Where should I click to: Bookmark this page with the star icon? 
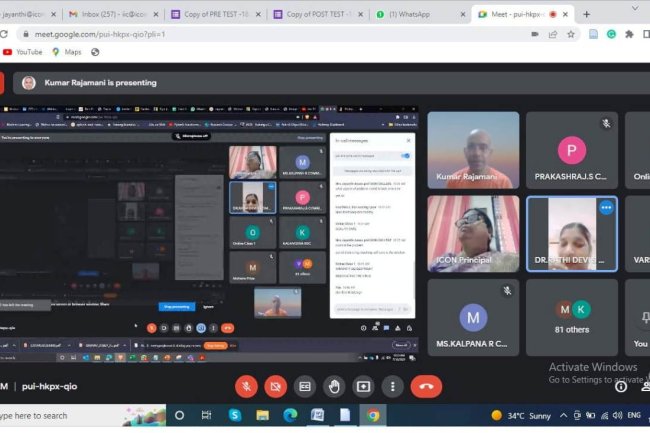(572, 33)
